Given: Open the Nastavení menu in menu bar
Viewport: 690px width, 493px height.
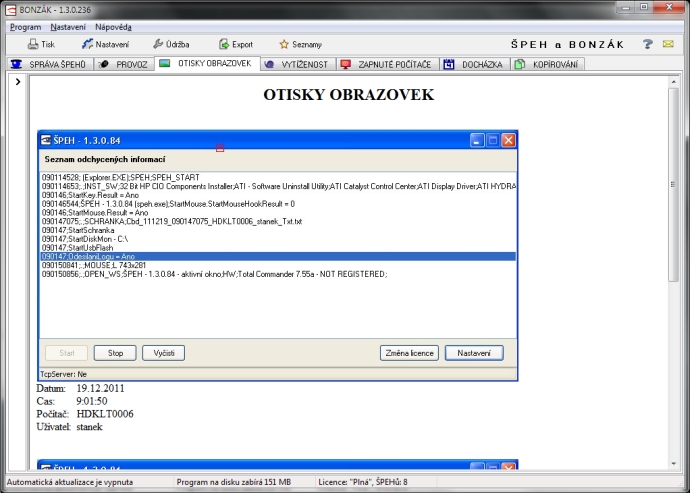Looking at the screenshot, I should pos(68,27).
